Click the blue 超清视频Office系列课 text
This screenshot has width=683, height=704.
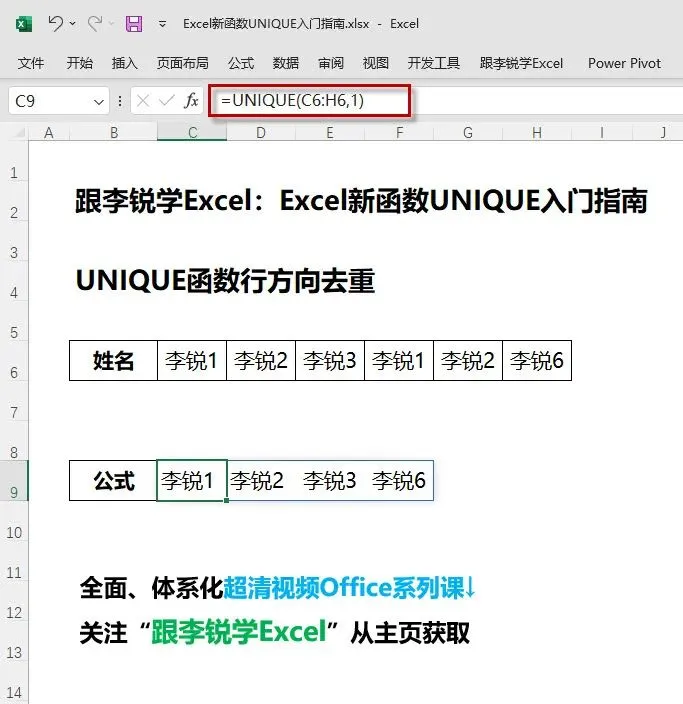click(x=344, y=588)
